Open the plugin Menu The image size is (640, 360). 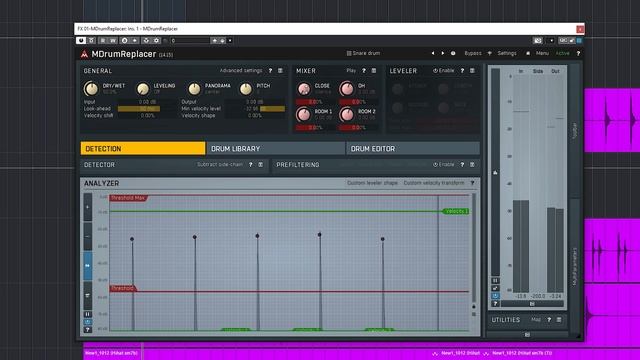(542, 53)
